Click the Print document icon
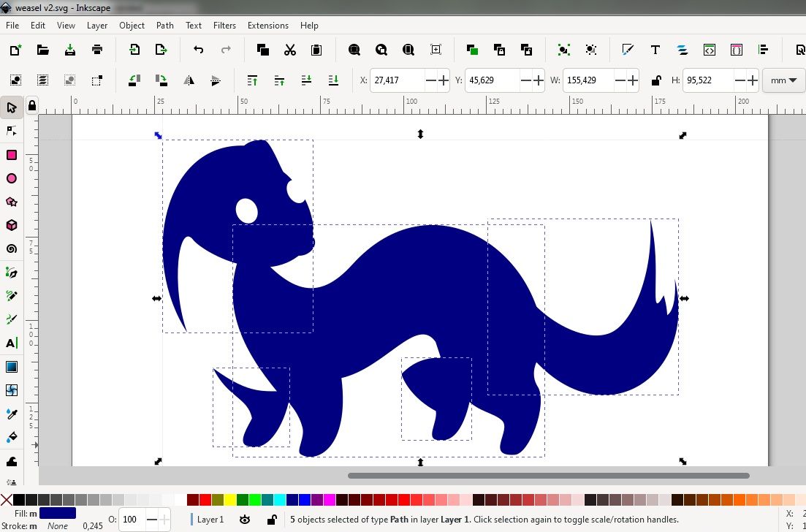 tap(97, 50)
